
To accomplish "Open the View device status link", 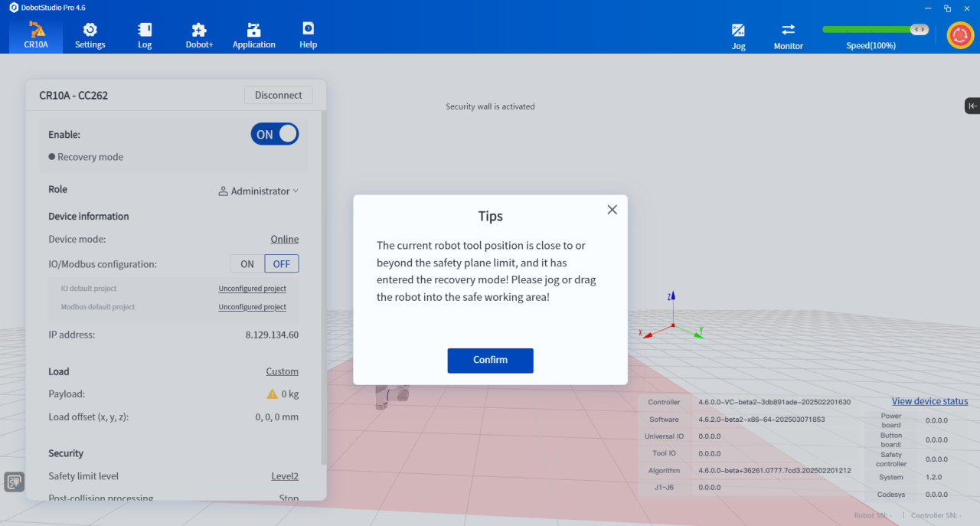I will tap(929, 401).
